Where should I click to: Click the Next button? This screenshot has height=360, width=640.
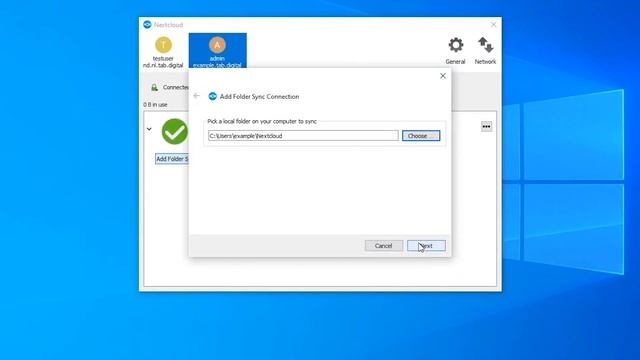[426, 246]
